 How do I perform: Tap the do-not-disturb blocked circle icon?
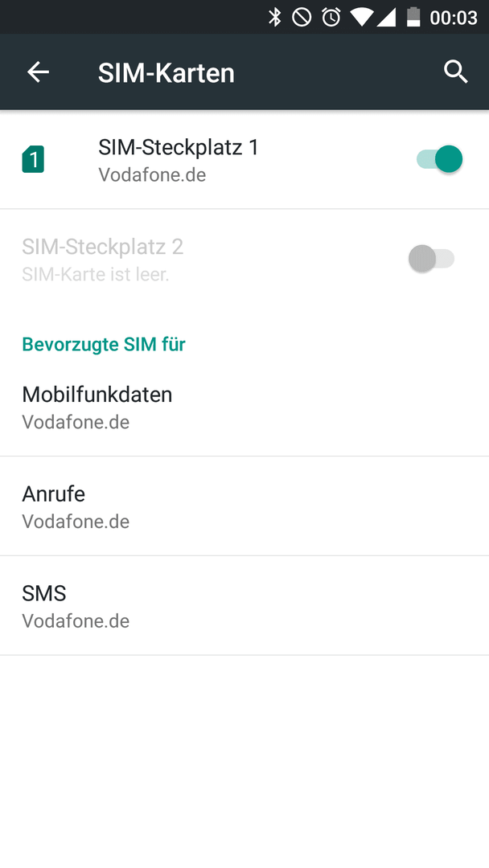click(x=302, y=17)
